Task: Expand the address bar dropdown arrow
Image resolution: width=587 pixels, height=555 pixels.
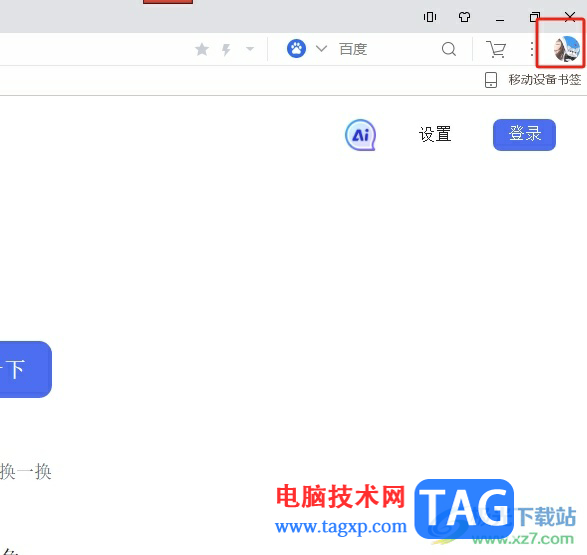Action: [x=250, y=49]
